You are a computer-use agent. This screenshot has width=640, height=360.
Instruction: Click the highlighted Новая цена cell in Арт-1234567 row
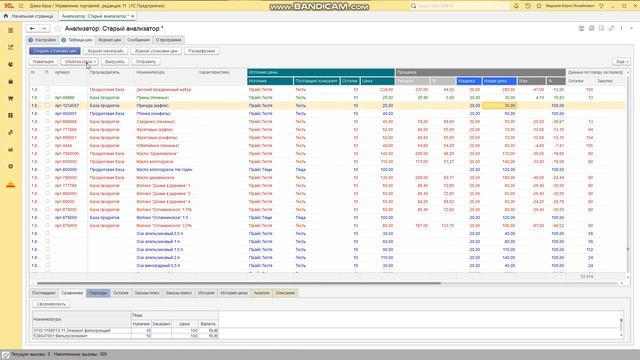tap(500, 105)
